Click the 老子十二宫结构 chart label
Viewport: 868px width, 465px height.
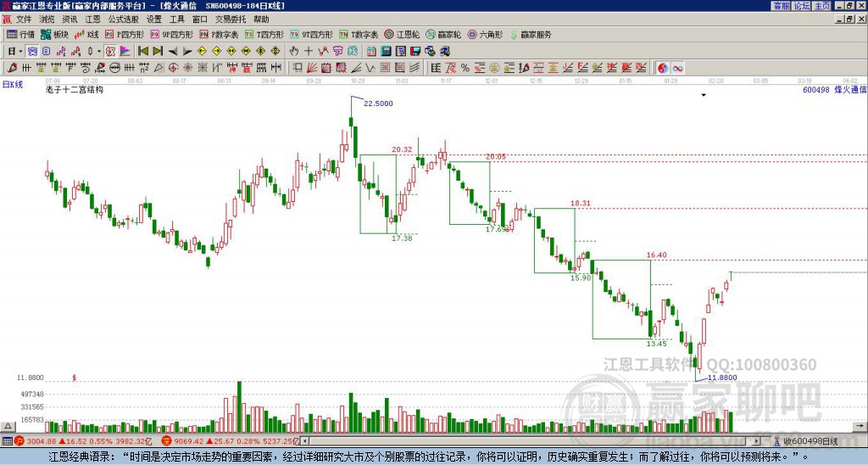pyautogui.click(x=75, y=89)
